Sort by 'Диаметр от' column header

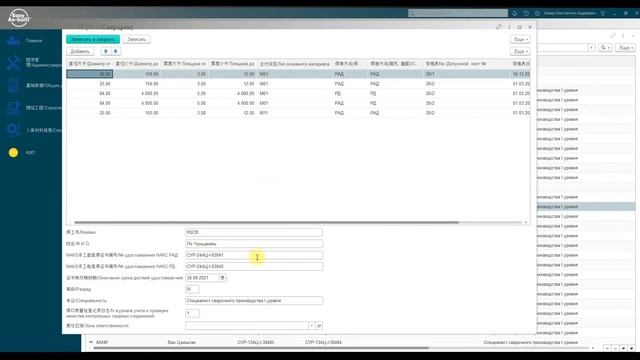89,64
